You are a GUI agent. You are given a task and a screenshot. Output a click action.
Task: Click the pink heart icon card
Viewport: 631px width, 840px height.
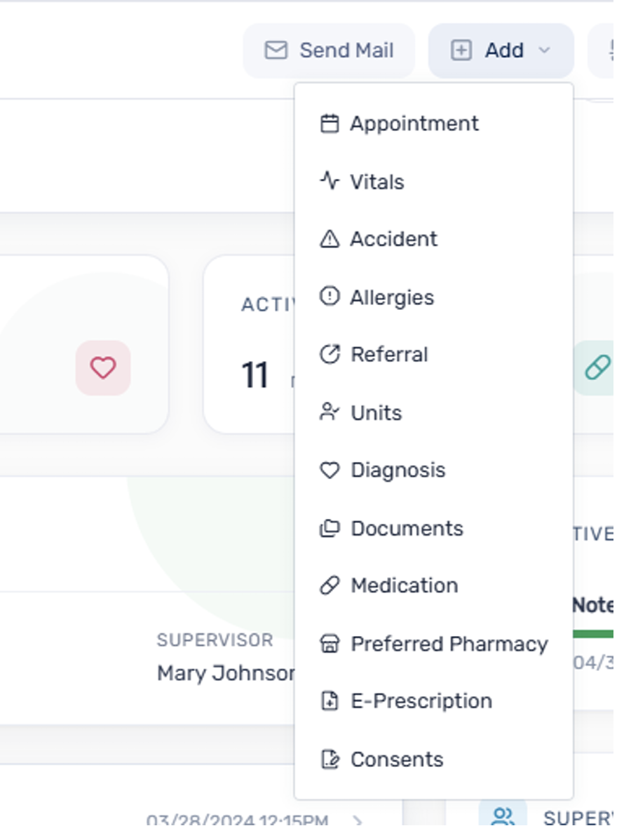[103, 367]
